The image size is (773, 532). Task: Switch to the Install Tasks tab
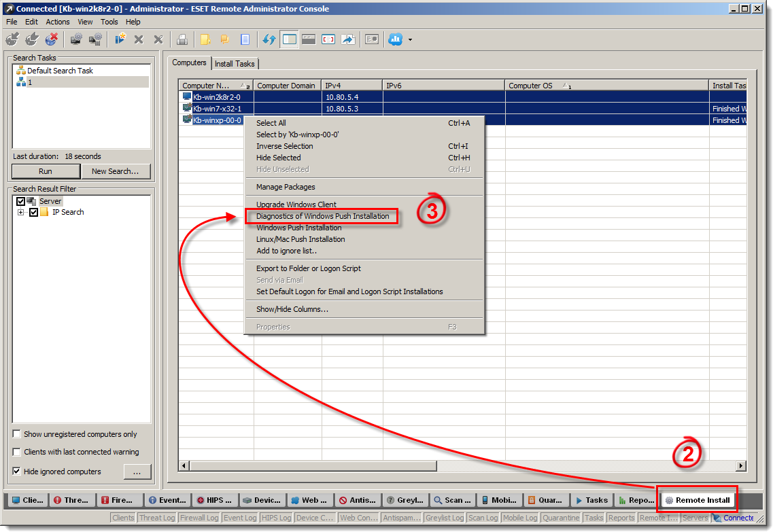(235, 64)
